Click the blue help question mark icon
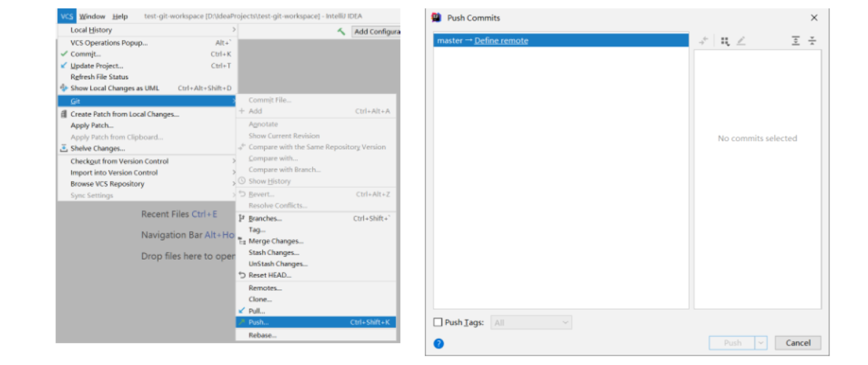Viewport: 868px width, 365px height. coord(439,343)
